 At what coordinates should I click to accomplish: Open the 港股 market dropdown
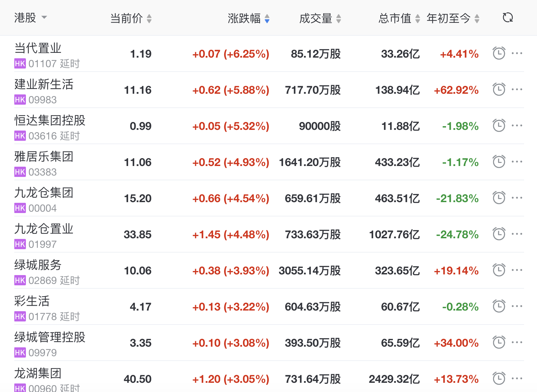point(31,18)
